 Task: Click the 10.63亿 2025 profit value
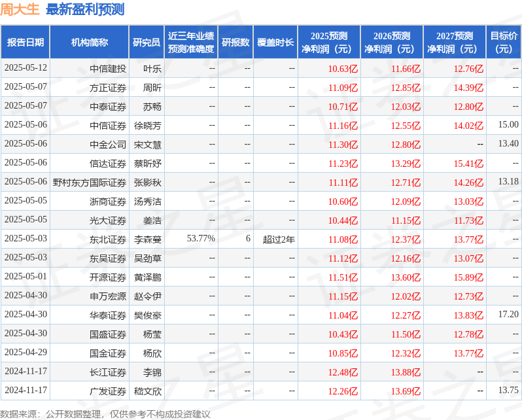[x=343, y=69]
